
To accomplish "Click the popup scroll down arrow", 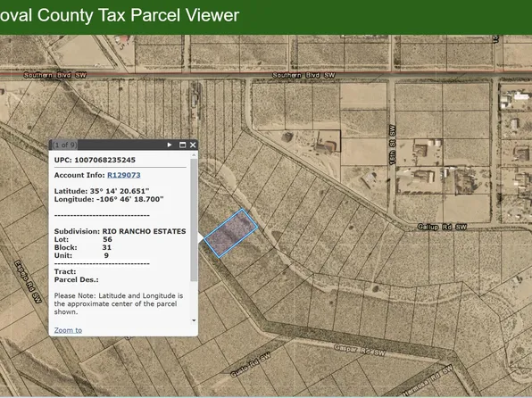I will coord(194,320).
